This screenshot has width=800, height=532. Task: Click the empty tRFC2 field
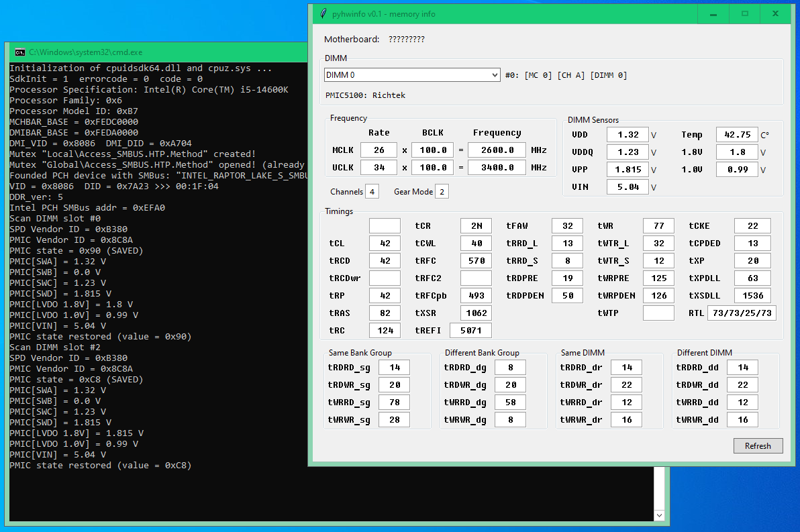pos(476,278)
